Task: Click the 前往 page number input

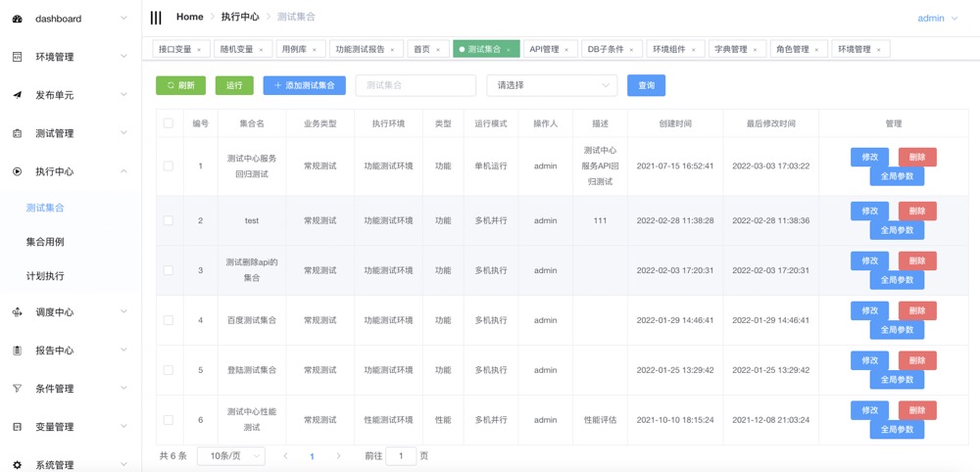Action: click(x=401, y=456)
